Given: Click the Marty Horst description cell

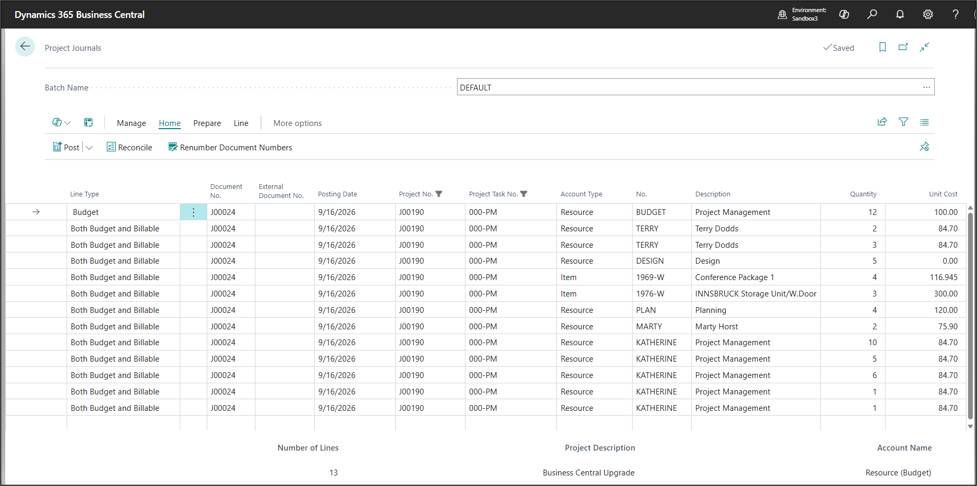Looking at the screenshot, I should 756,326.
